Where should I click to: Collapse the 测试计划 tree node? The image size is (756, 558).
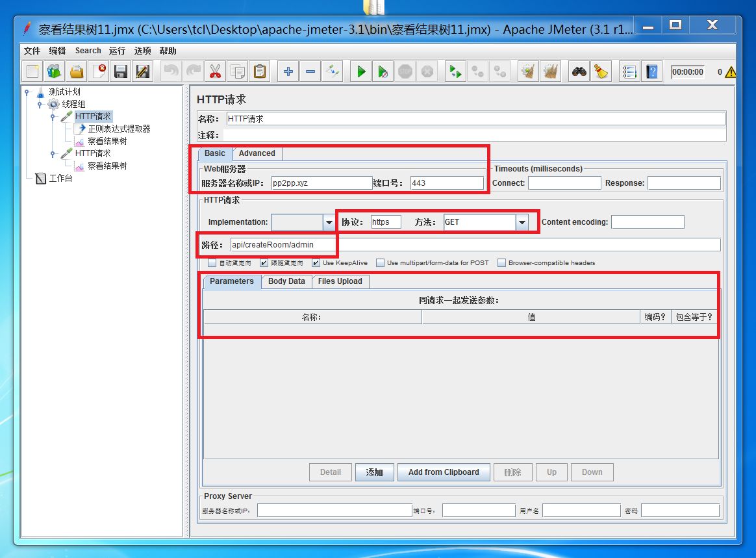point(27,92)
